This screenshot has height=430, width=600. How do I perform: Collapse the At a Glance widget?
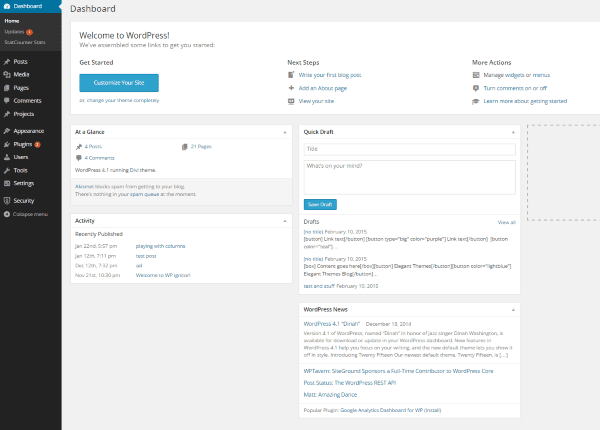[285, 132]
